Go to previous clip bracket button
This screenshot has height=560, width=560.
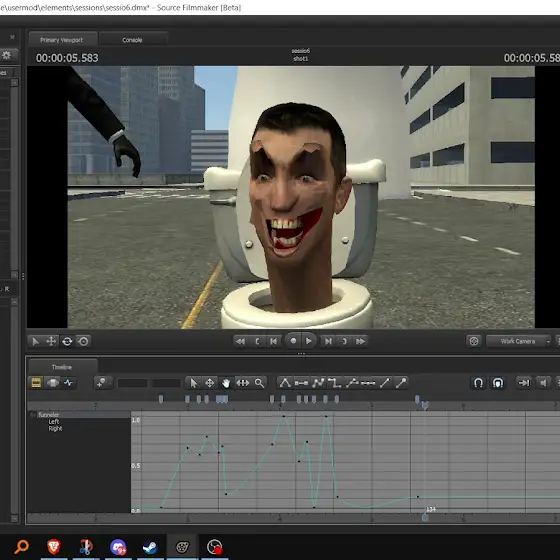click(257, 341)
